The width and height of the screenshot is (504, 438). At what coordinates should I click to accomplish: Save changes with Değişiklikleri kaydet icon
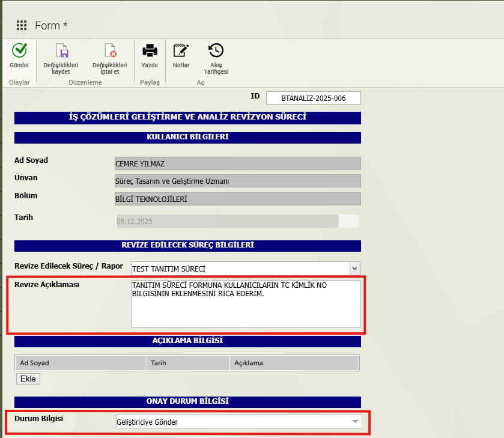point(61,50)
